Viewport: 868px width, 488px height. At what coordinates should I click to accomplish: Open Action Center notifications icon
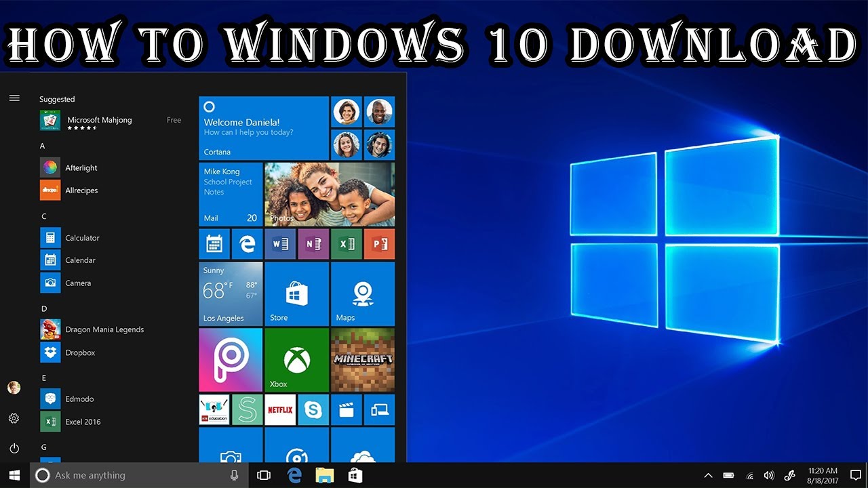pos(855,475)
